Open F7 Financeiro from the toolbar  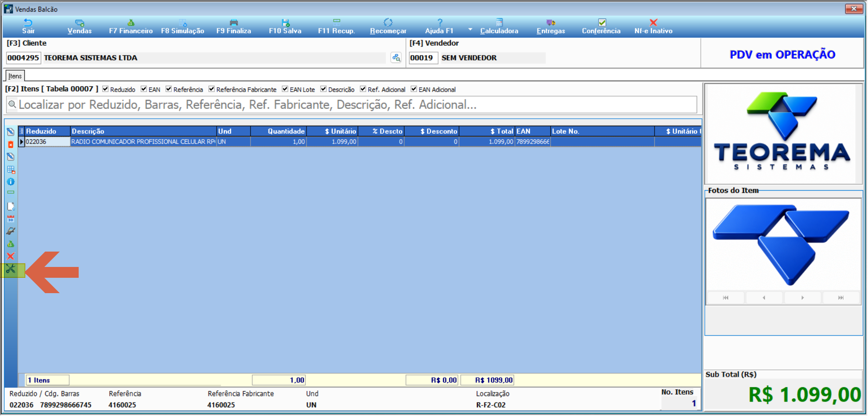pos(131,27)
